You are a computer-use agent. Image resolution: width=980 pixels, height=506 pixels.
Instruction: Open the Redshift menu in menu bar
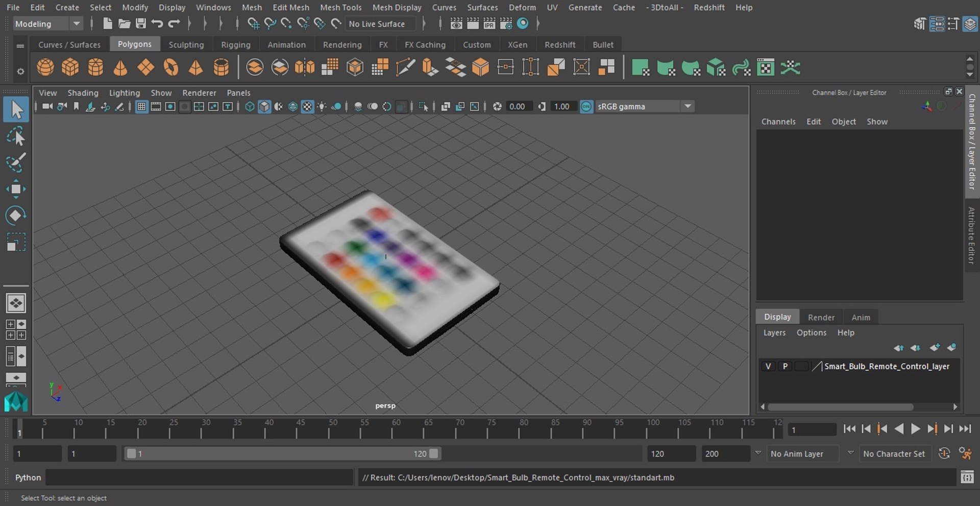pos(709,7)
